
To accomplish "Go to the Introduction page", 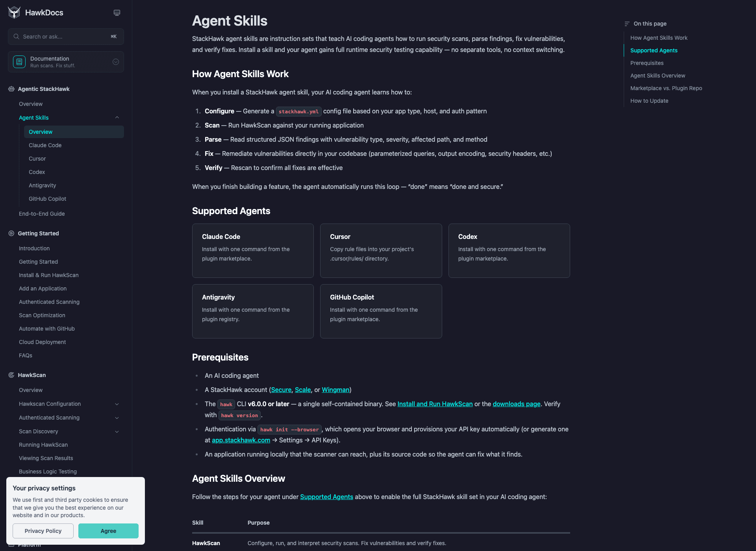I will 34,248.
